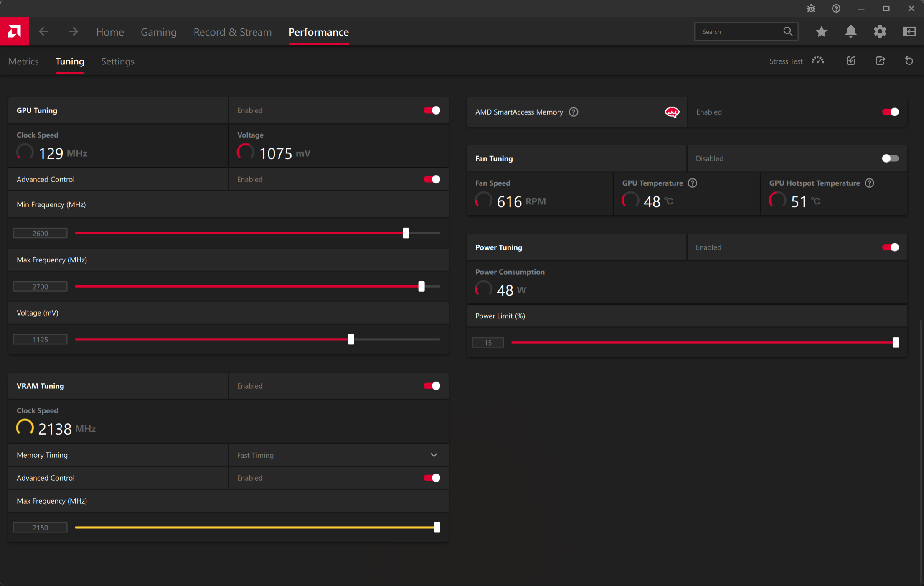Click the SmartAccess Memory brain icon
The image size is (924, 586).
[x=672, y=112]
